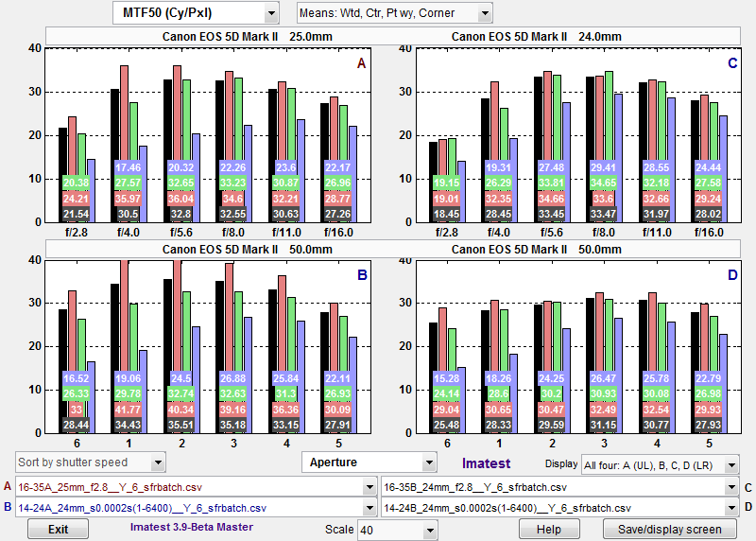The height and width of the screenshot is (541, 756).
Task: Click value 32.54 in plot D
Action: [656, 410]
